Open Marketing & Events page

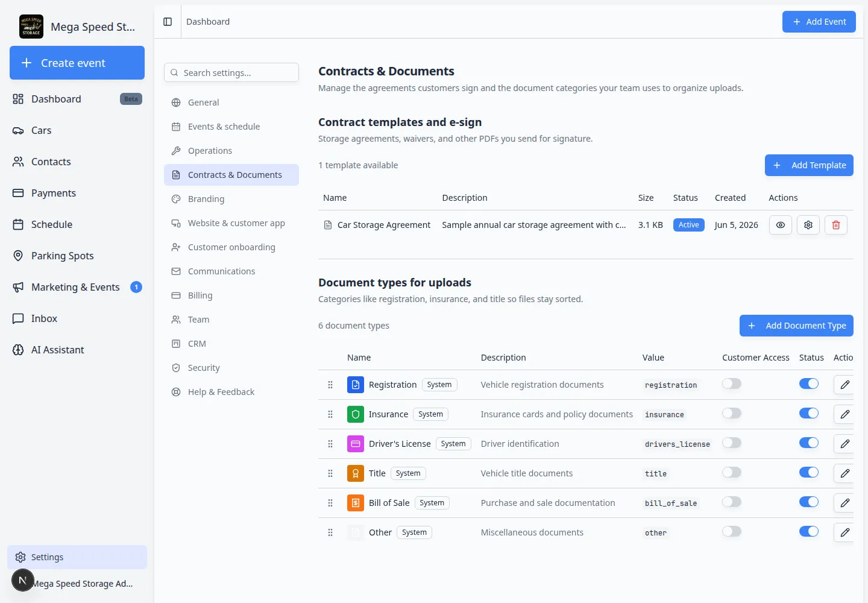(77, 287)
